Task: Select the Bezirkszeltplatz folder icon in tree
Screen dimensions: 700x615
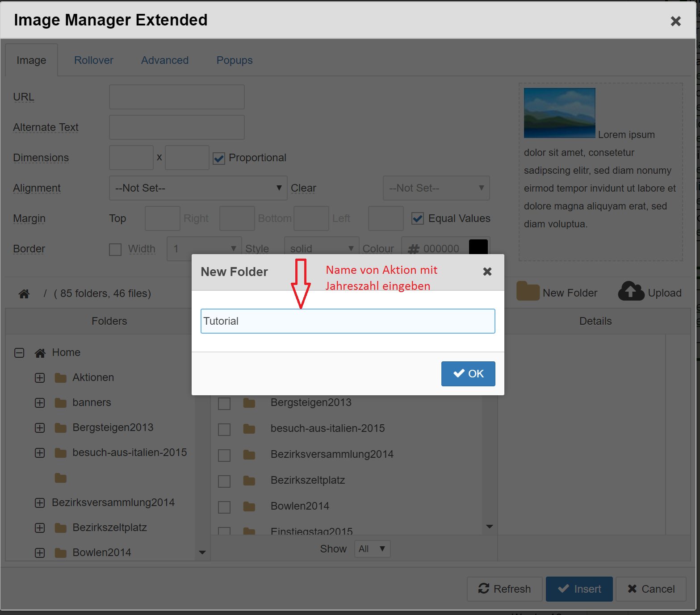Action: click(x=61, y=528)
